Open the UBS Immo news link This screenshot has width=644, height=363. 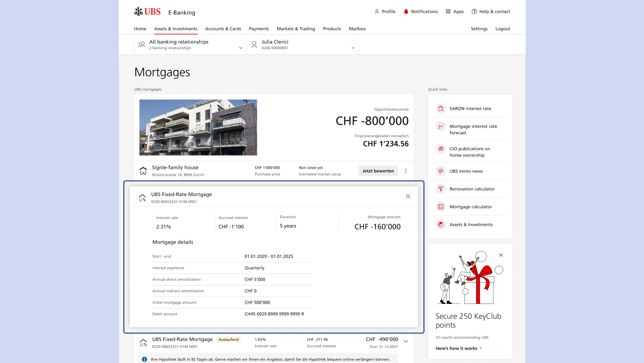click(466, 171)
